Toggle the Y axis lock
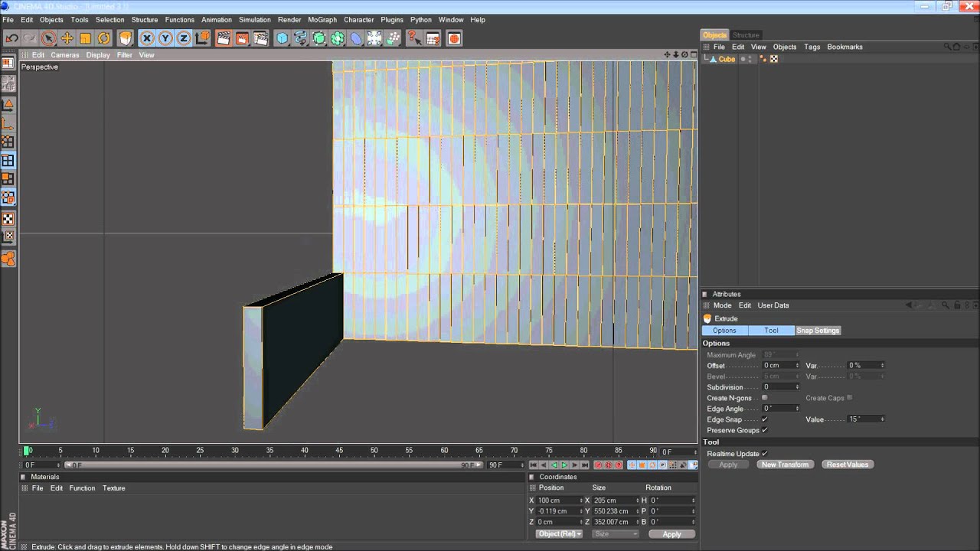The width and height of the screenshot is (980, 551). 165,38
